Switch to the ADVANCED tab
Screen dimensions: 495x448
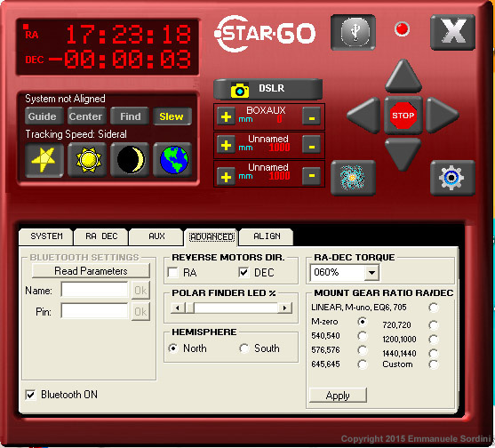(x=212, y=236)
